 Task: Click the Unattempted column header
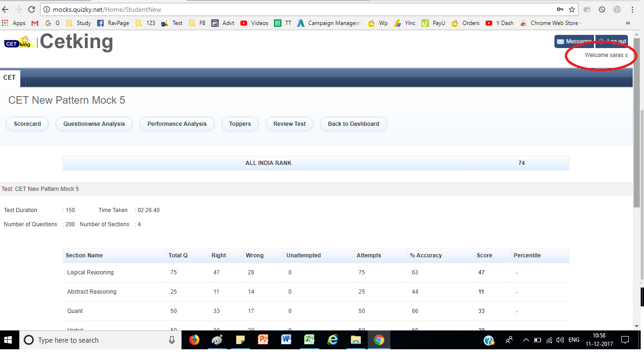click(x=304, y=255)
